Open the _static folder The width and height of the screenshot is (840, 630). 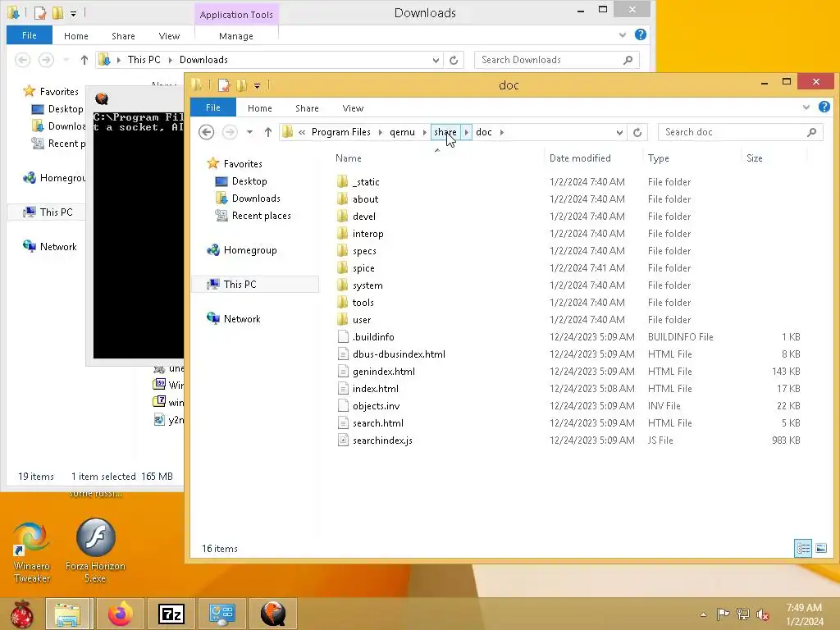[365, 182]
